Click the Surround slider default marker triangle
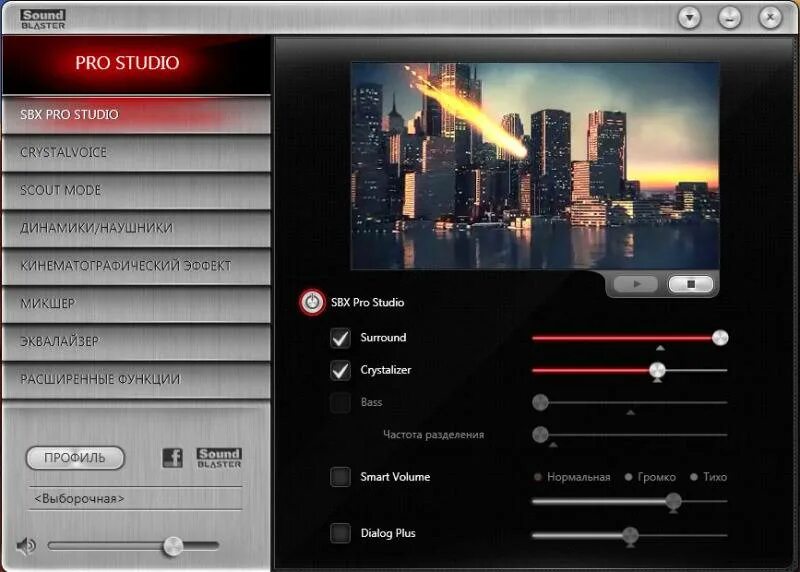The width and height of the screenshot is (800, 572). [x=660, y=348]
